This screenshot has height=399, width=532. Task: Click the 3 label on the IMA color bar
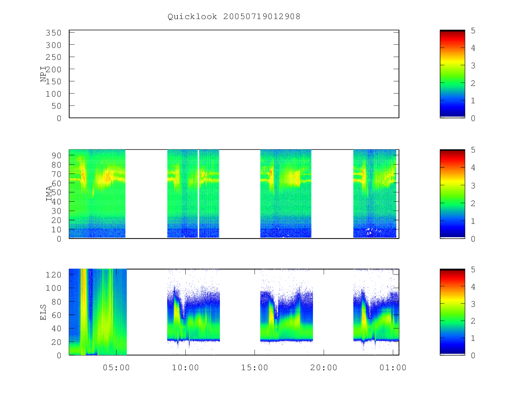click(473, 185)
